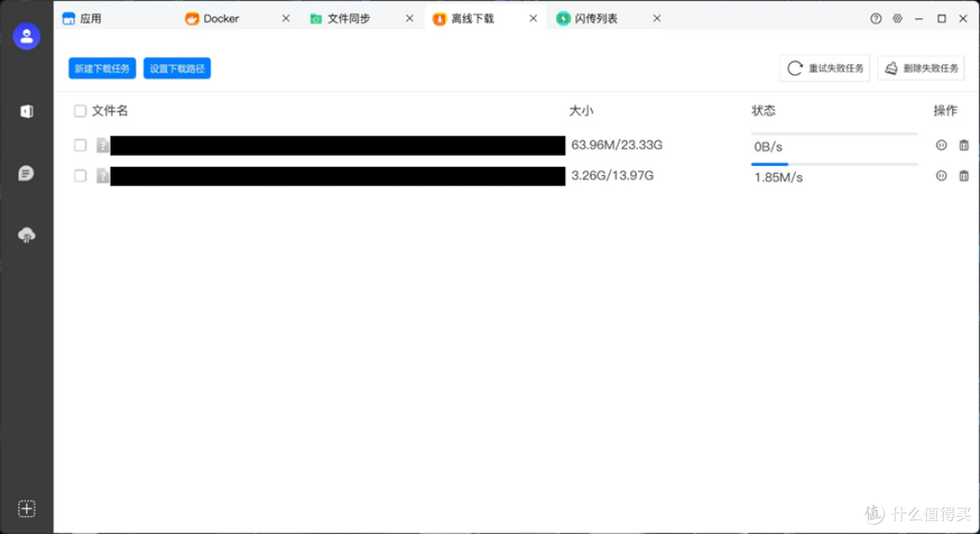The height and width of the screenshot is (534, 980).
Task: Click the 63.96M/23.33G size text
Action: pyautogui.click(x=617, y=145)
